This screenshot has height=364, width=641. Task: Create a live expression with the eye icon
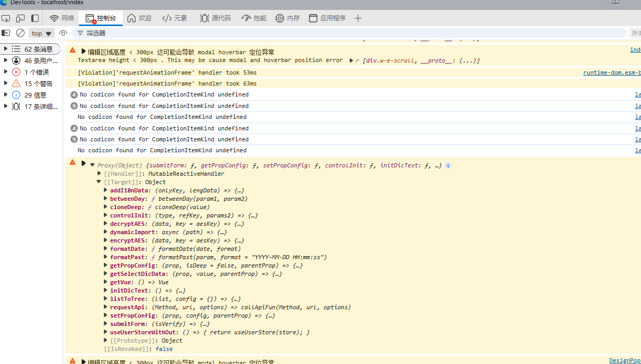(63, 33)
